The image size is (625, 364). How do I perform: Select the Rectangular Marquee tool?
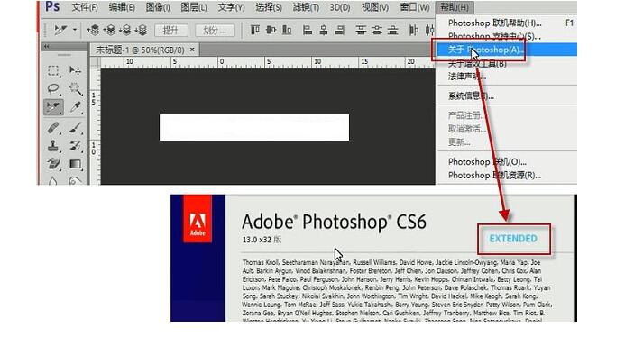53,71
